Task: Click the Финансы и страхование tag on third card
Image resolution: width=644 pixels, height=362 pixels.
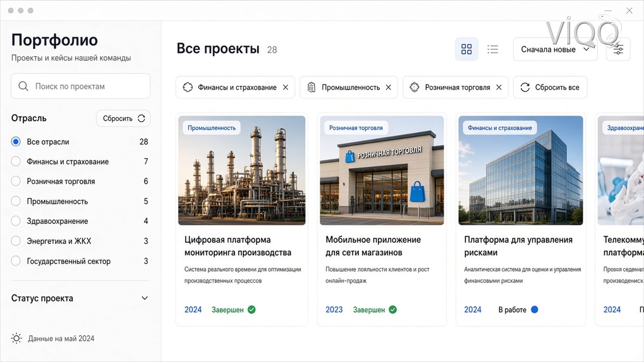Action: point(500,128)
